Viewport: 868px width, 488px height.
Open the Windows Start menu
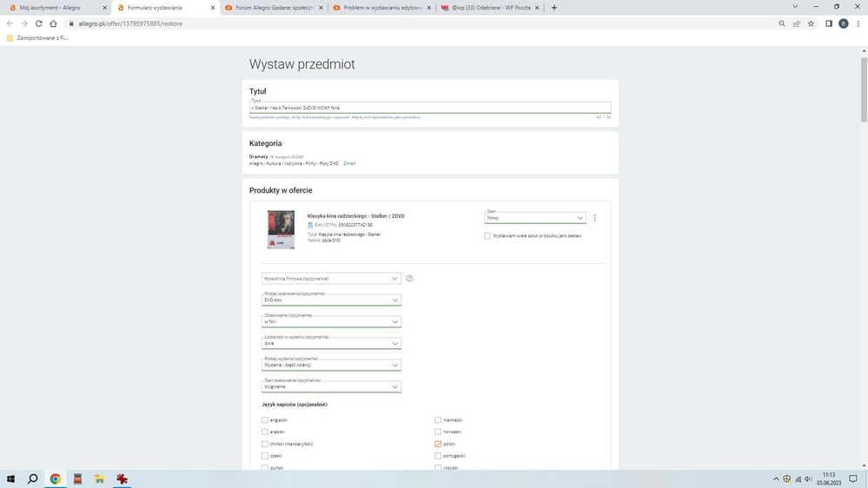(10, 478)
